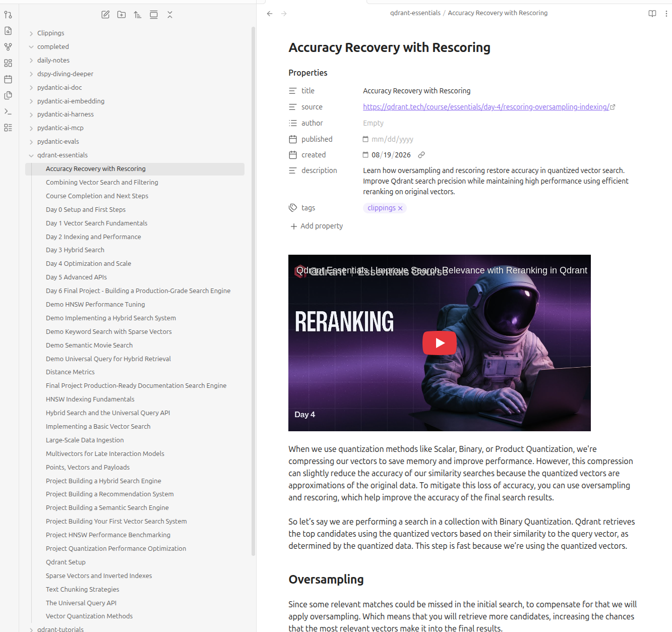The height and width of the screenshot is (632, 672).
Task: Expand the pydantic-evals folder
Action: click(x=31, y=142)
